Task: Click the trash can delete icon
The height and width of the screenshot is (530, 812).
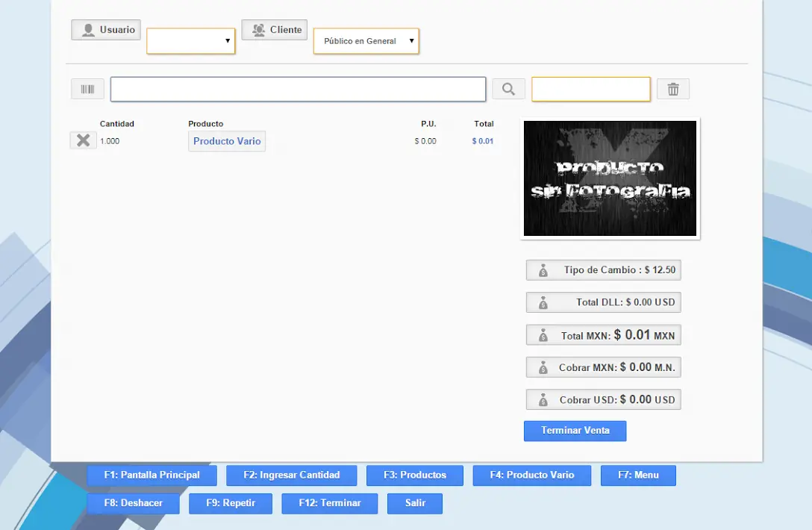Action: (x=672, y=89)
